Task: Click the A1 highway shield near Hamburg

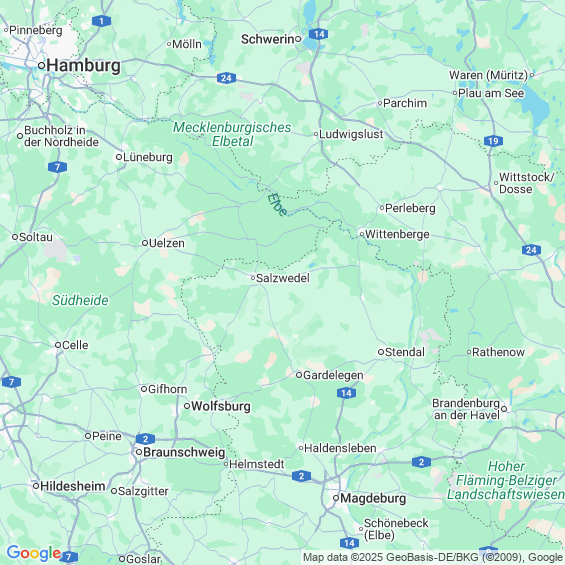Action: 101,21
